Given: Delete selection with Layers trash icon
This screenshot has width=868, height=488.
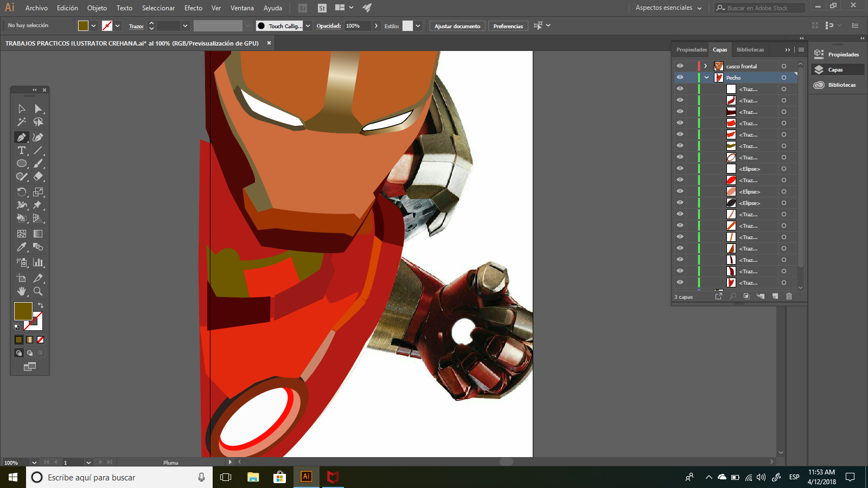Looking at the screenshot, I should point(789,296).
